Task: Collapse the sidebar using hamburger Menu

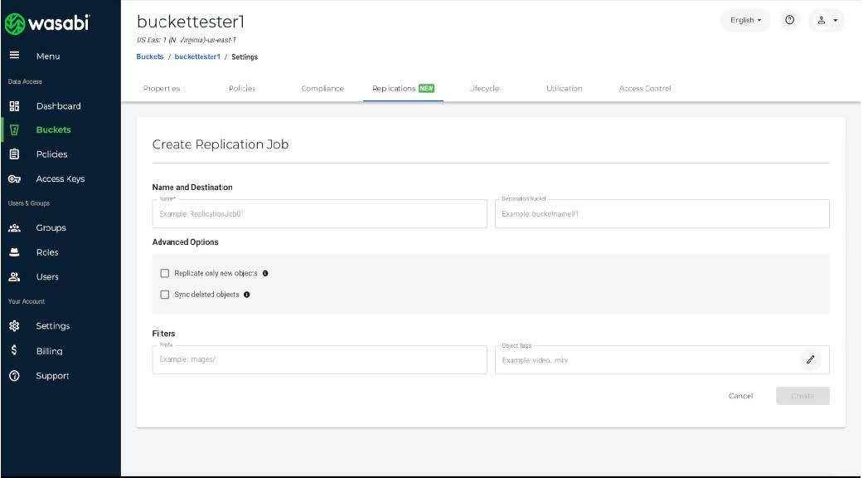Action: click(x=14, y=56)
